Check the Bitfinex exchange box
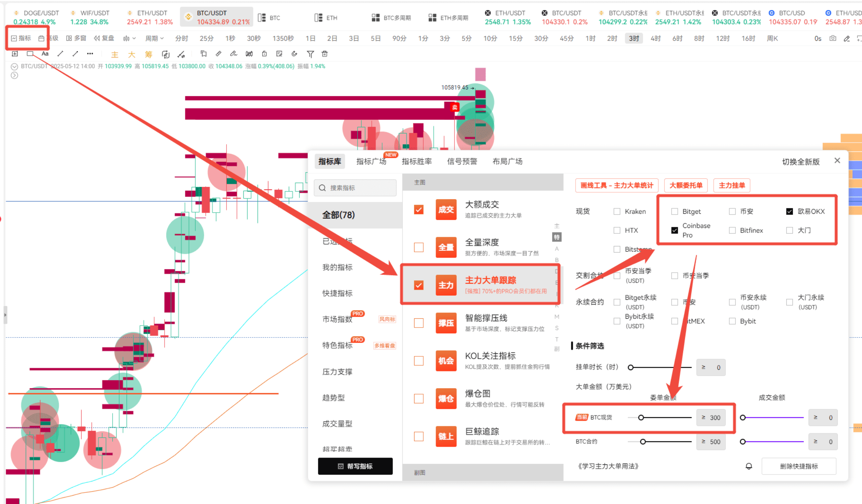 pyautogui.click(x=732, y=230)
